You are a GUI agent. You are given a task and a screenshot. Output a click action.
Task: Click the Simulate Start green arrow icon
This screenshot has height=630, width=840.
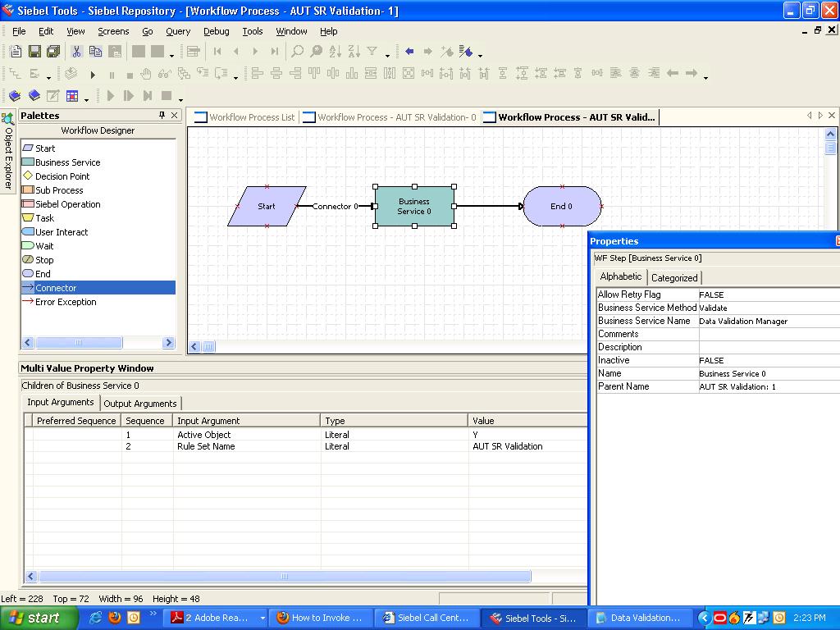(111, 96)
